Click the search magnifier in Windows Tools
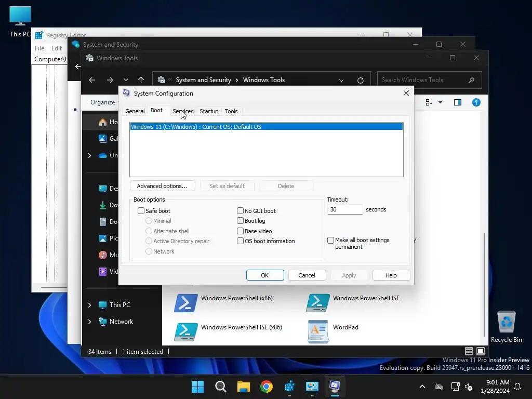 click(x=471, y=80)
